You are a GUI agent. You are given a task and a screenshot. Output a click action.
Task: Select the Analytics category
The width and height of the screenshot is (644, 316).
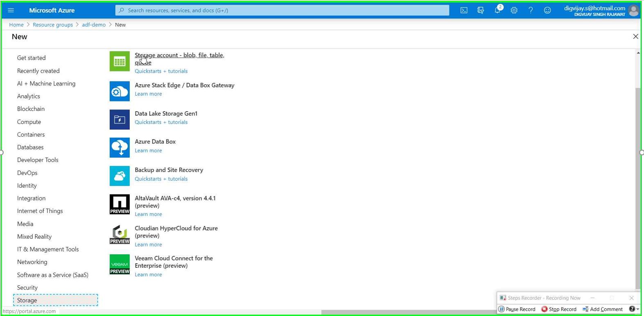point(29,96)
